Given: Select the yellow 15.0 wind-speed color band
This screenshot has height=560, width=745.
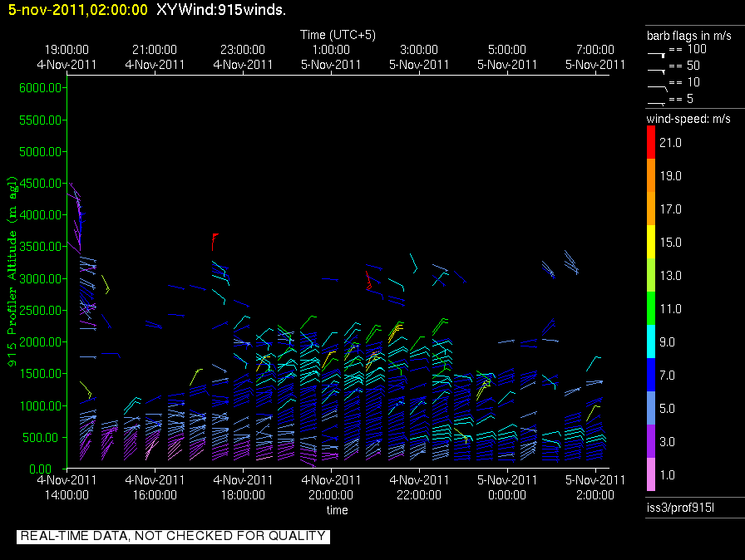Looking at the screenshot, I should click(651, 242).
